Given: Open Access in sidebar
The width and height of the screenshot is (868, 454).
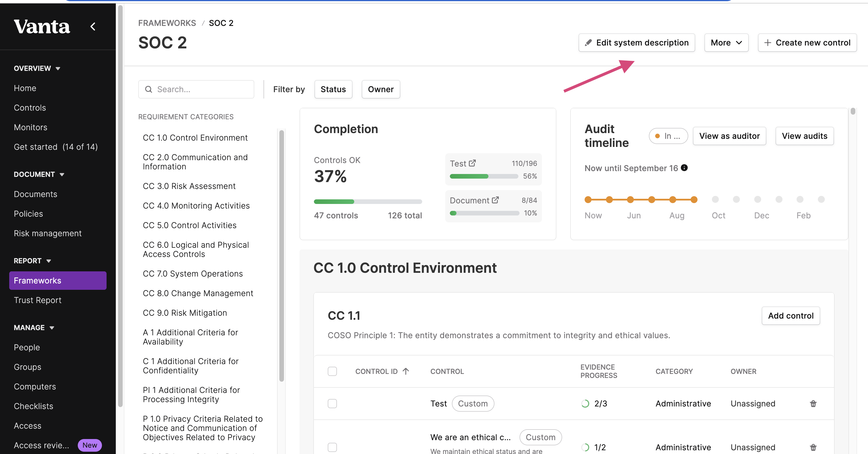Looking at the screenshot, I should [27, 425].
